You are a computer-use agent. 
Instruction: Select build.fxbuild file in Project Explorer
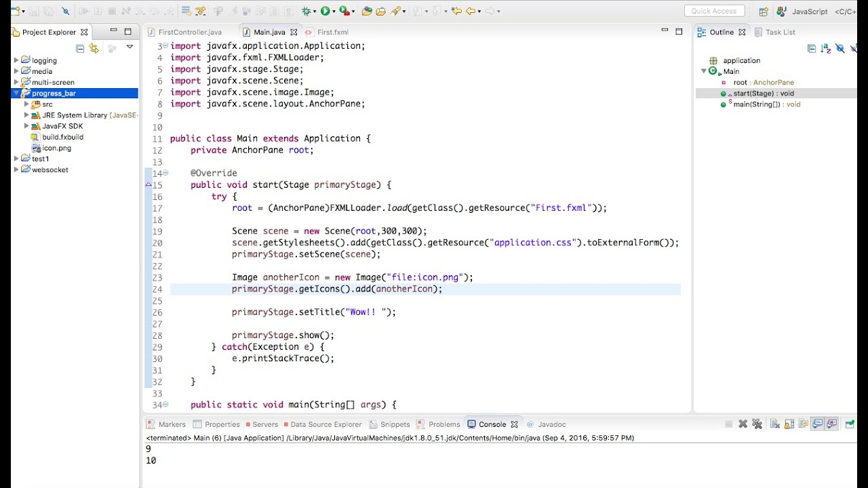[58, 137]
